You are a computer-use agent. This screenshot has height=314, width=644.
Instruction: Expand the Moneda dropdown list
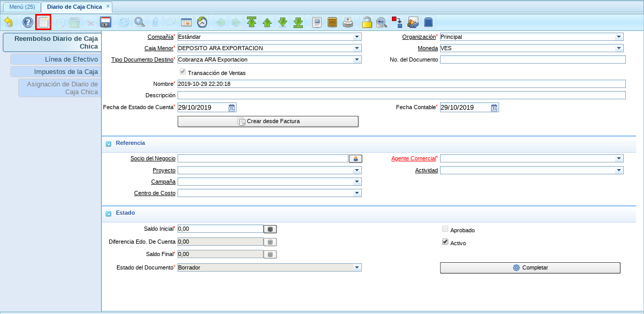point(619,48)
